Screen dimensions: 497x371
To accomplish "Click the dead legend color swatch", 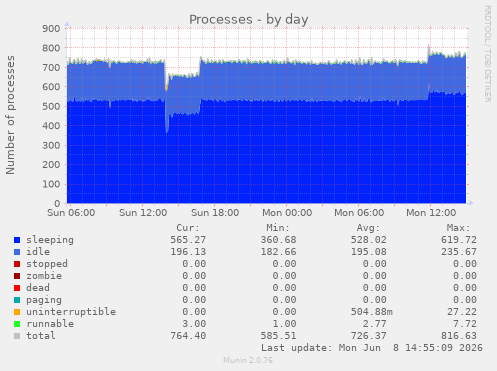I will 17,288.
